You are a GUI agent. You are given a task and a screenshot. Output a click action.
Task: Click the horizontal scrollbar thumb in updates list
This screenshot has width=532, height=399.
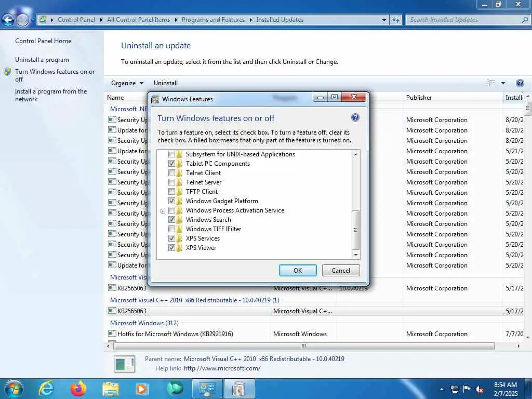coord(303,346)
